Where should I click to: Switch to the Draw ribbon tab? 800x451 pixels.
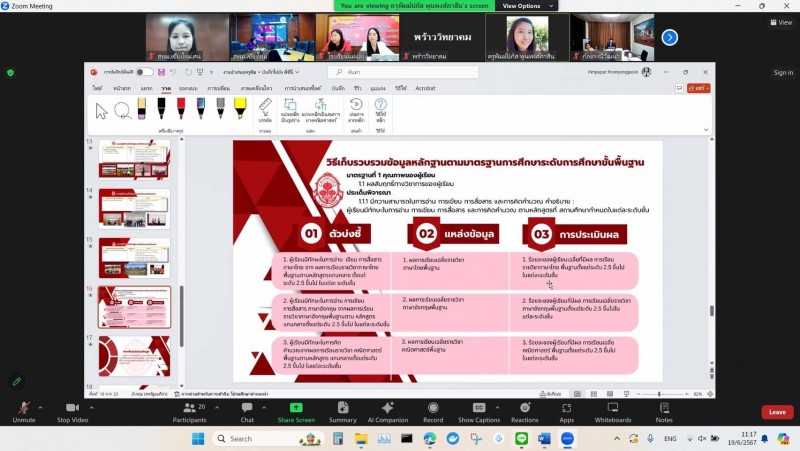165,88
